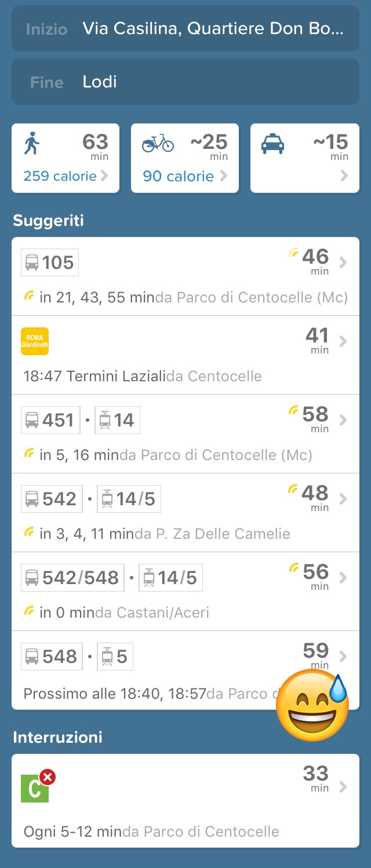Edit the Fine destination field Lodi
This screenshot has width=371, height=868.
(x=185, y=82)
